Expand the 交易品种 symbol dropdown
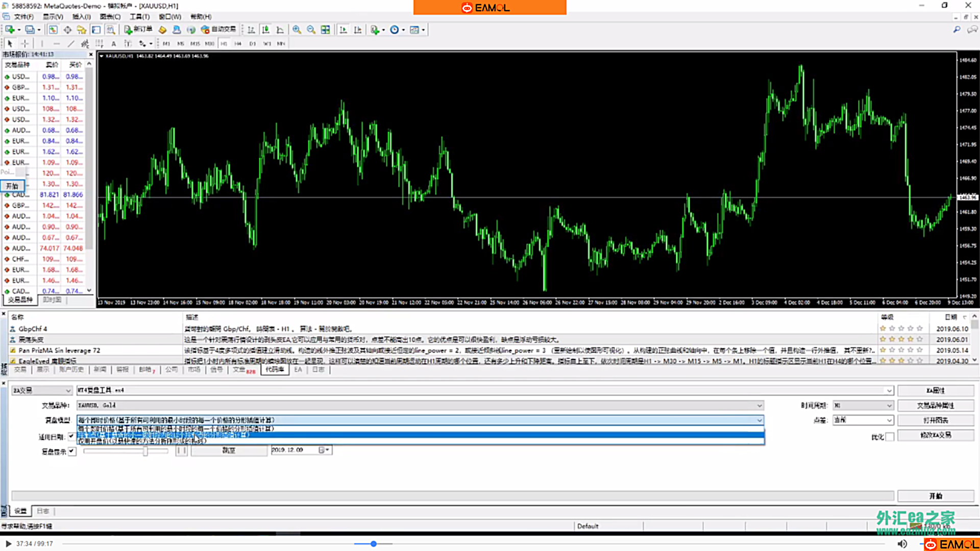 coord(759,405)
